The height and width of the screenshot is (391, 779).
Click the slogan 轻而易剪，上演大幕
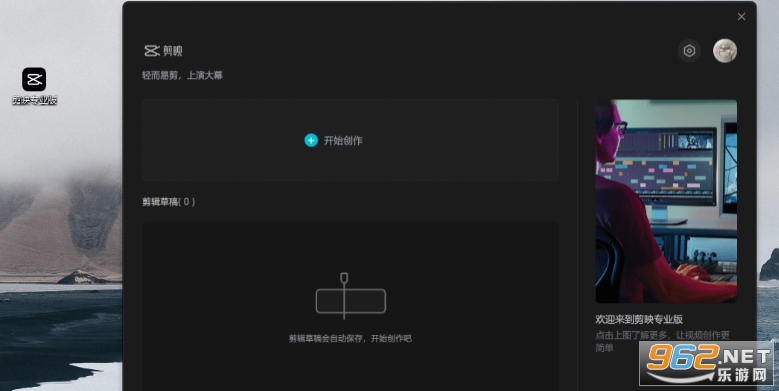182,76
